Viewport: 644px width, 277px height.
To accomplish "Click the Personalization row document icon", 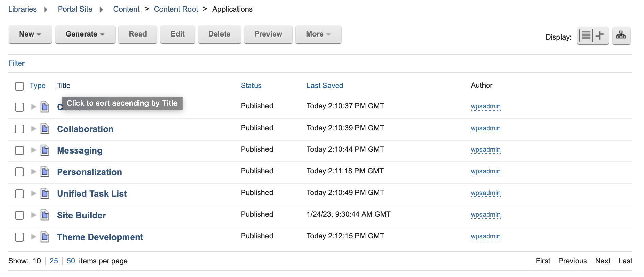I will (x=45, y=172).
